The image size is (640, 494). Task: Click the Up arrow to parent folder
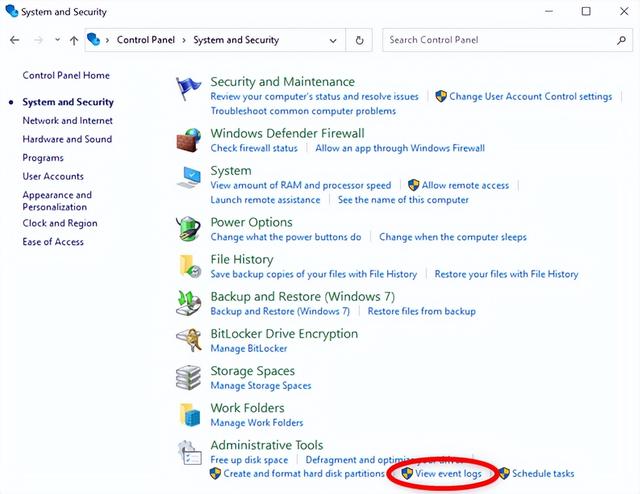tap(74, 40)
